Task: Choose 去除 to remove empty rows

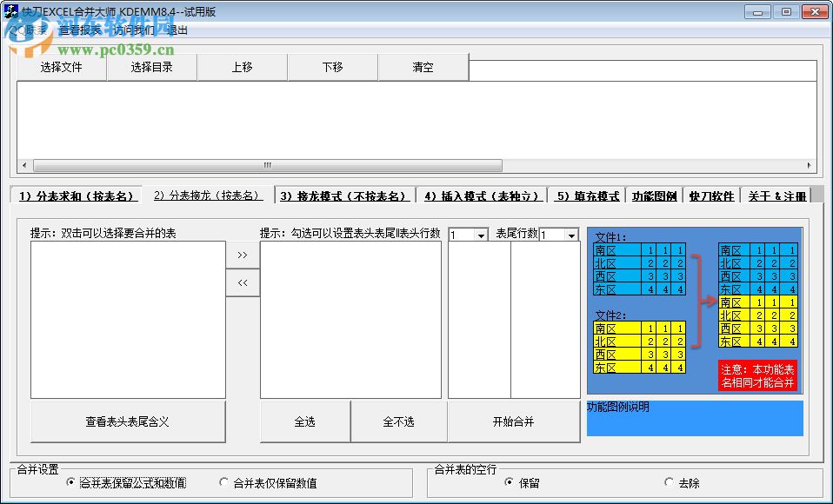Action: coord(668,484)
